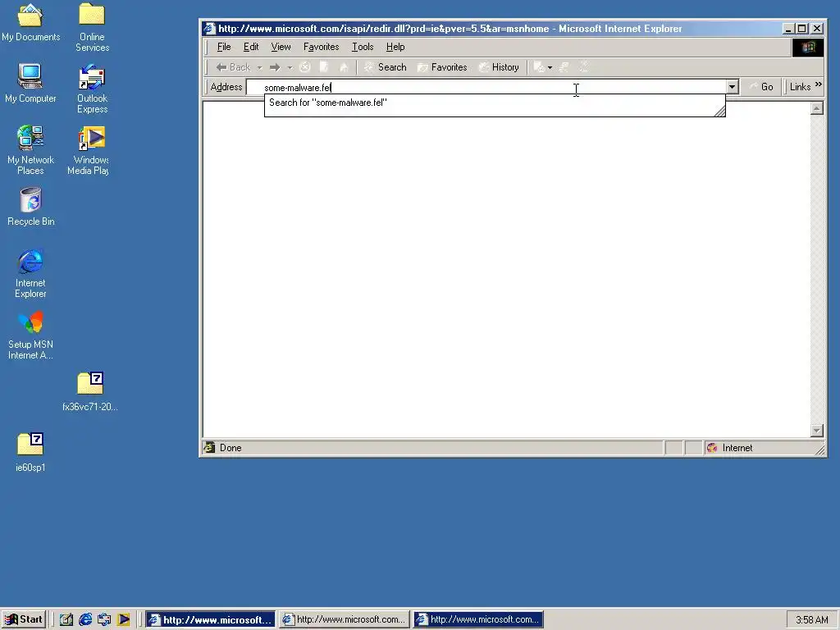Screen dimensions: 840x630
Task: Open the Start menu
Action: click(x=24, y=619)
